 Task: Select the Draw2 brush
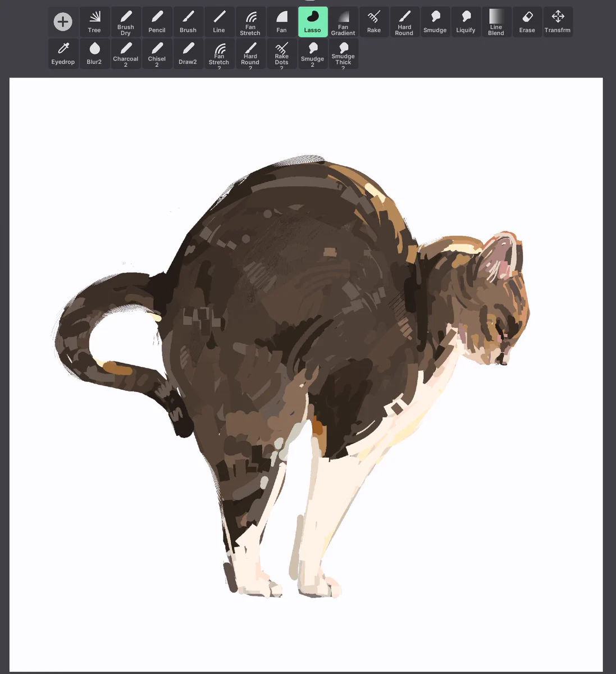click(188, 54)
